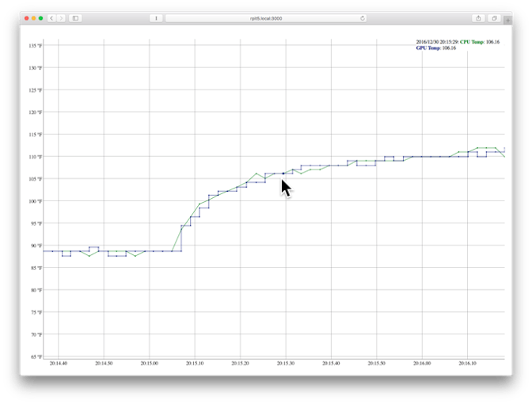Screen dimensions: 532x404
Task: Click the 2016/12/30 20:15:29 timestamp in legend
Action: (x=437, y=42)
